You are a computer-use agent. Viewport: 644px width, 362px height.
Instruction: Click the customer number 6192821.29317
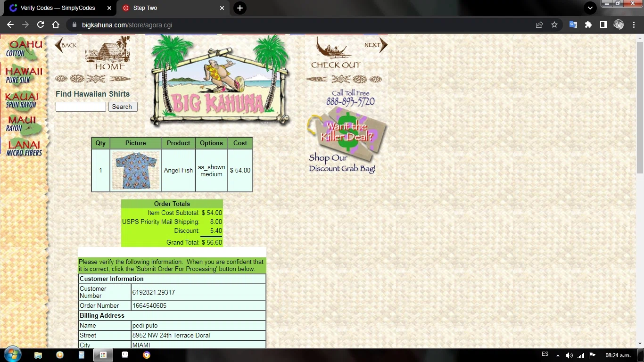[x=154, y=293]
